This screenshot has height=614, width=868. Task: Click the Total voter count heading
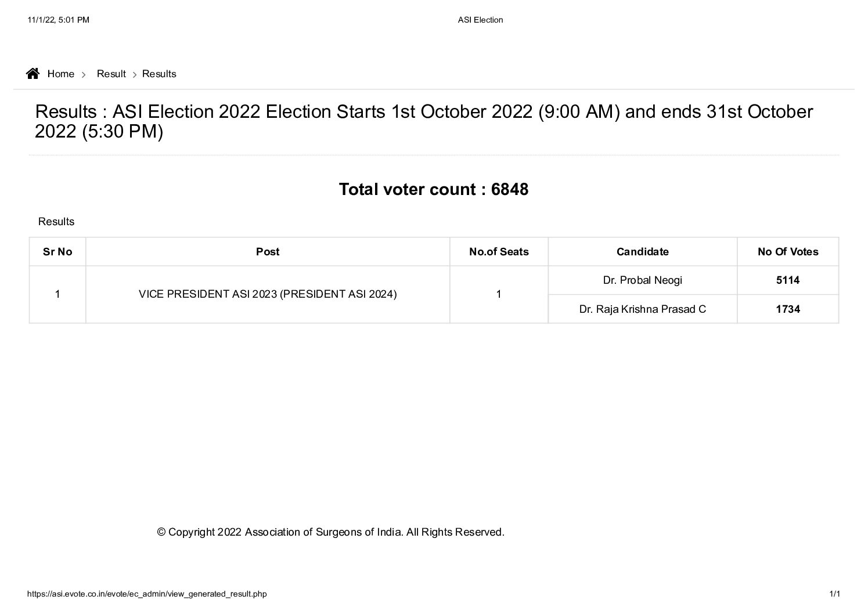pyautogui.click(x=433, y=189)
